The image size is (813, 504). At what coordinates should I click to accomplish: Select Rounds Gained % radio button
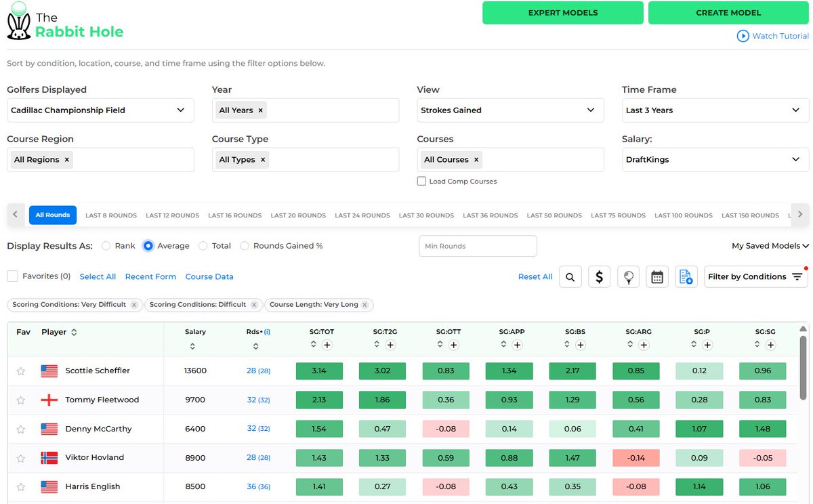[245, 246]
